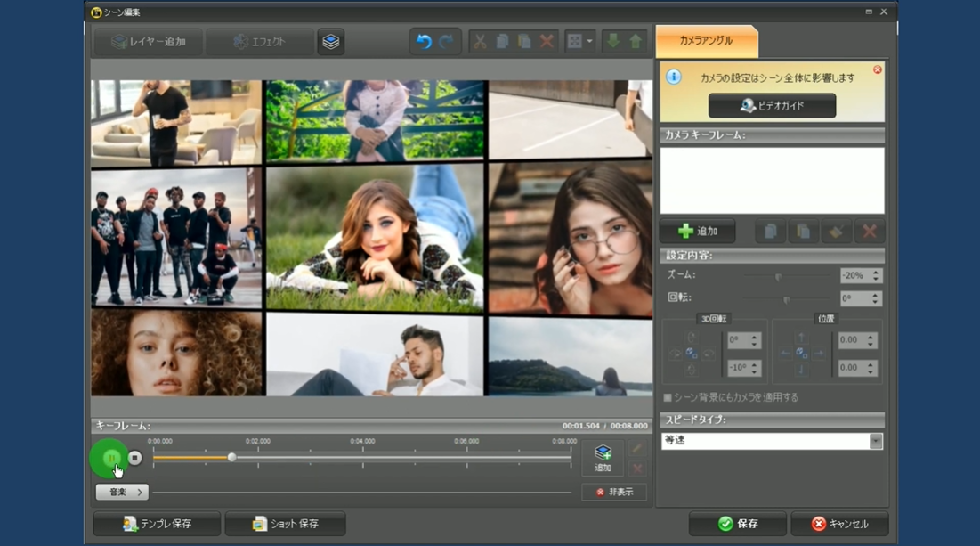Enable シーン背景にもカメラを適用する checkbox
Viewport: 980px width, 546px height.
[668, 397]
